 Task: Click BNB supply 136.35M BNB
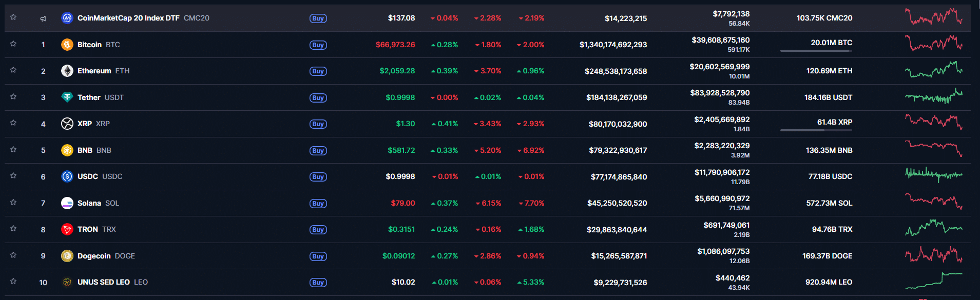829,150
